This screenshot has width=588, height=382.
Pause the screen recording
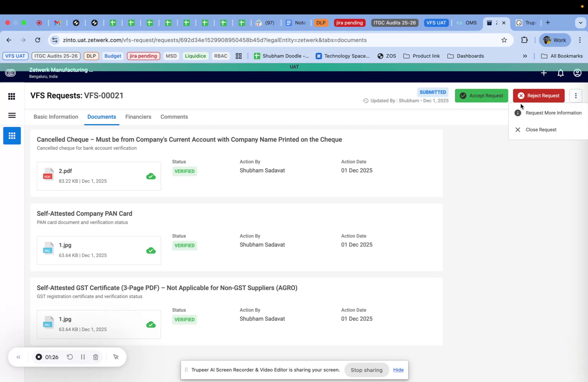82,357
